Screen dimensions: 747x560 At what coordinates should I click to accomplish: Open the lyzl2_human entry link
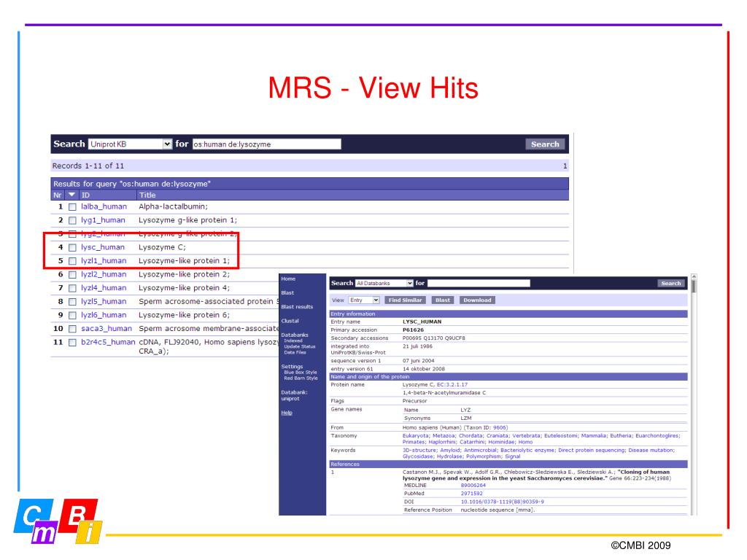(x=104, y=274)
